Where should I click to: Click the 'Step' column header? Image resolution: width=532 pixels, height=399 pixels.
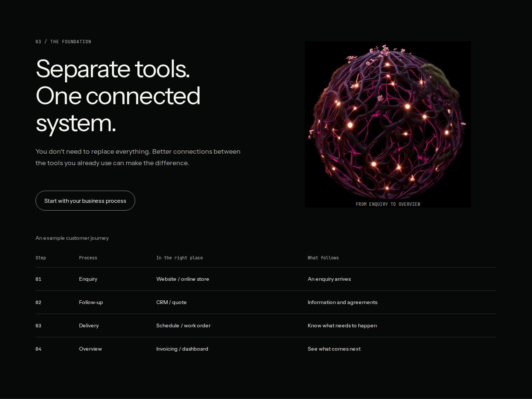(41, 258)
